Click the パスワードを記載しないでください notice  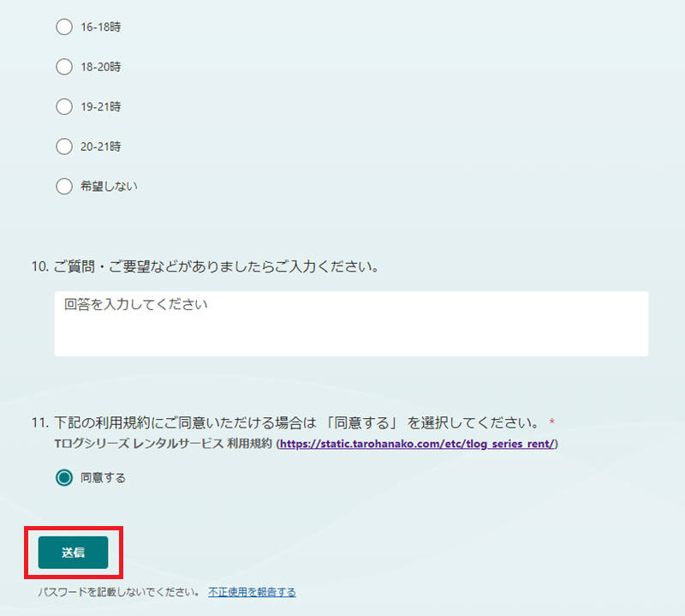coord(118,592)
